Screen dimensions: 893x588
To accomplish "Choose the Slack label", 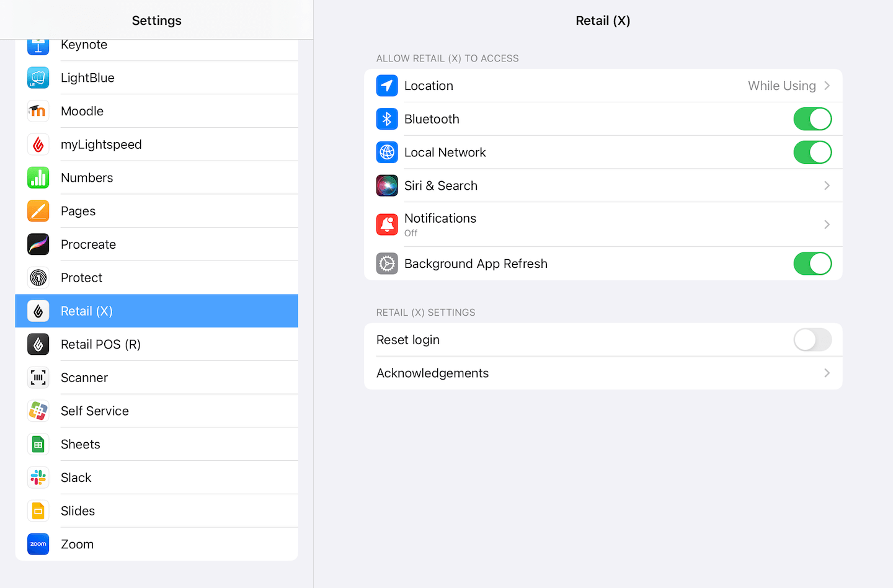I will (x=76, y=478).
